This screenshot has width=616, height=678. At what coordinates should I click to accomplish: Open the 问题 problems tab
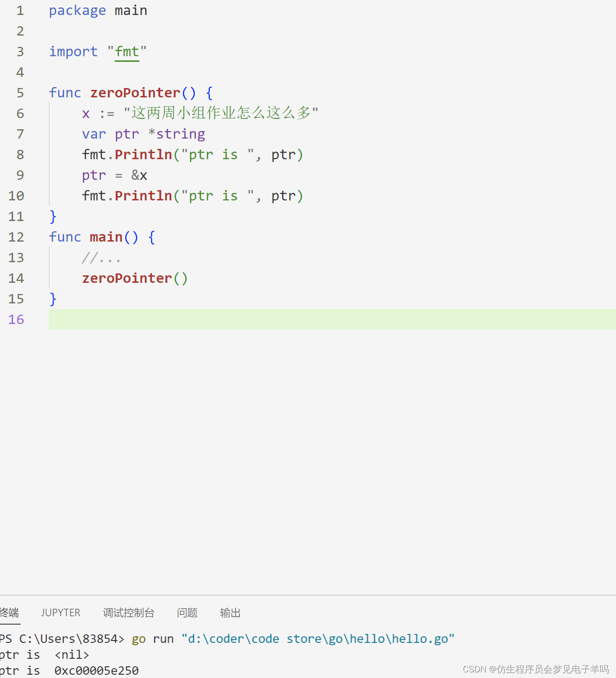coord(187,612)
